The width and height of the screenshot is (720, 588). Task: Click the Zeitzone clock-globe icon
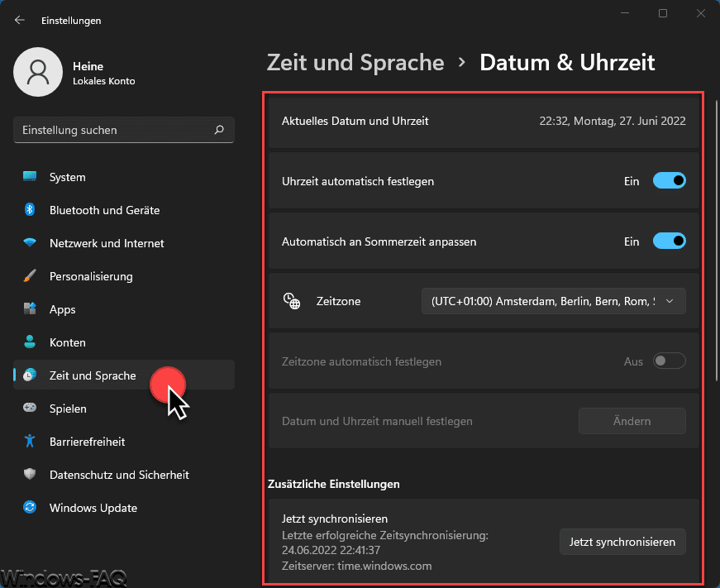(292, 301)
